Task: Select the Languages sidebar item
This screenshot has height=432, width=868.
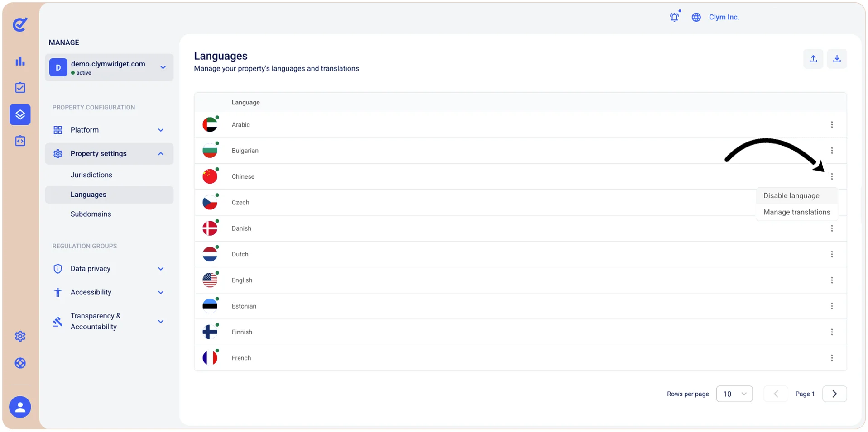Action: (109, 195)
